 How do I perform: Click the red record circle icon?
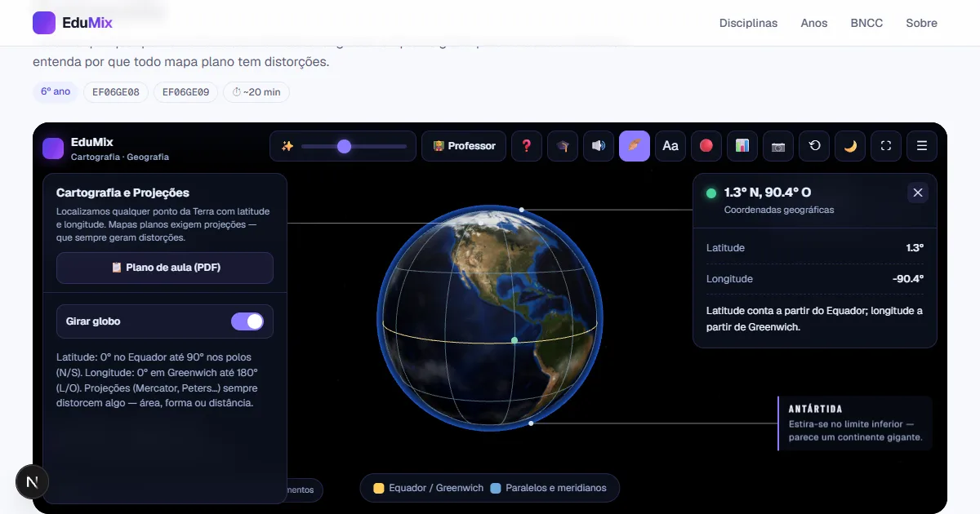tap(706, 146)
